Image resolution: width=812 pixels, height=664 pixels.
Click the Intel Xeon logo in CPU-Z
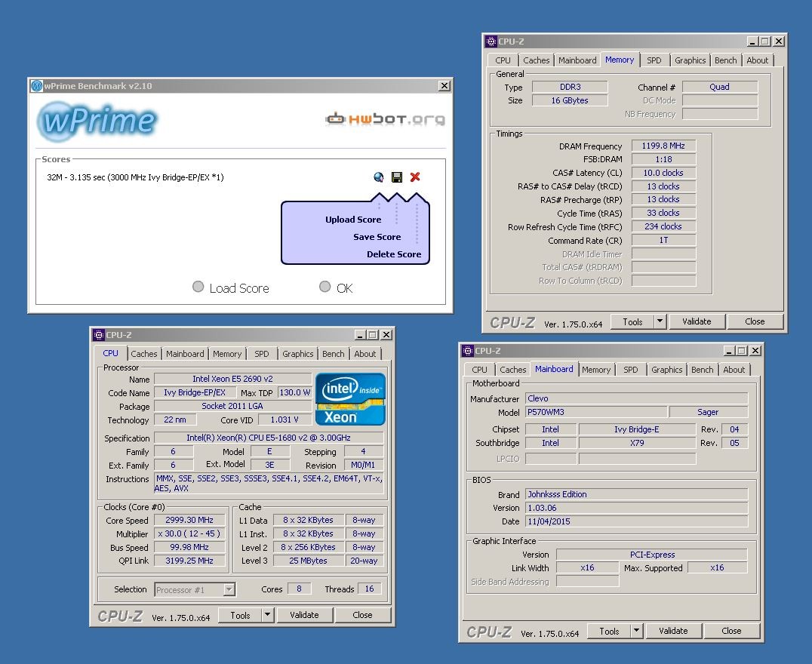350,398
